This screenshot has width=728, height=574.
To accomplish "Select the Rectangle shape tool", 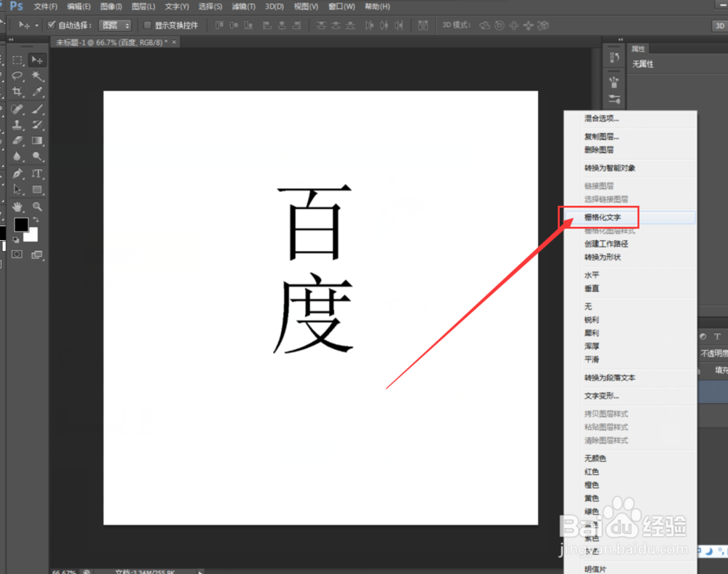I will [37, 189].
